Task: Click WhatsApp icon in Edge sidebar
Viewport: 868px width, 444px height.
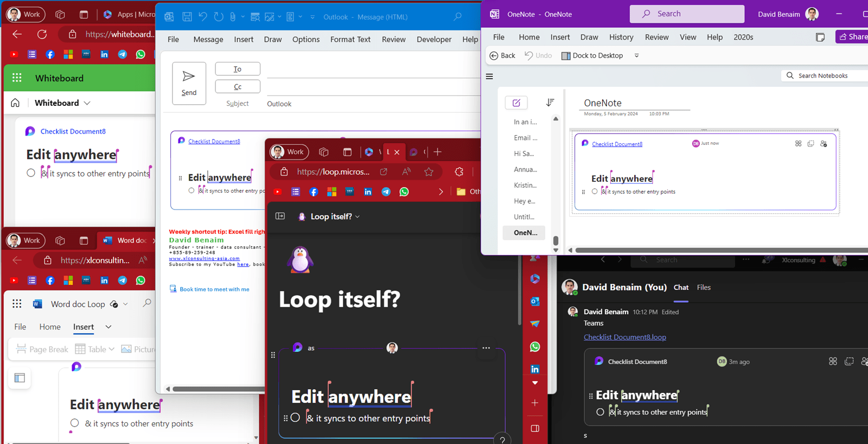Action: 535,346
